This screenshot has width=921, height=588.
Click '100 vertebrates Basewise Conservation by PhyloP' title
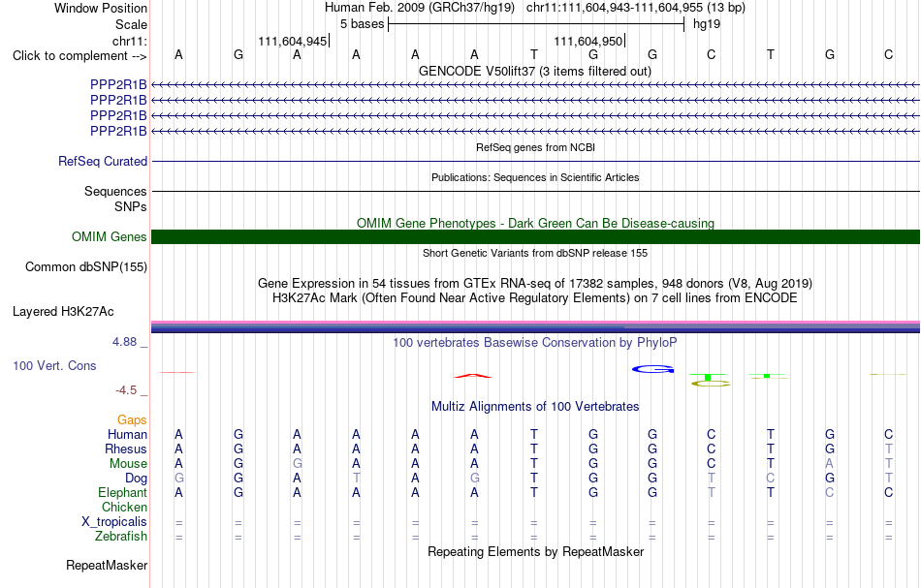click(x=535, y=342)
